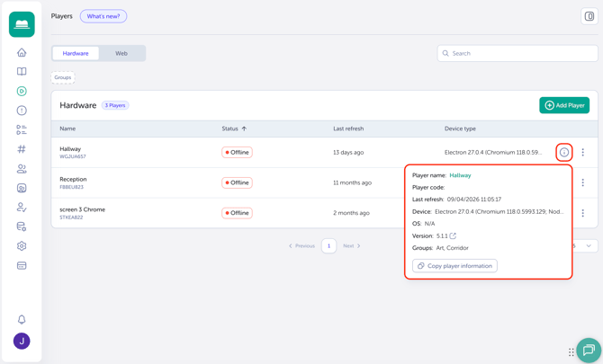Open the settings gear sidebar icon
The width and height of the screenshot is (603, 364).
22,245
